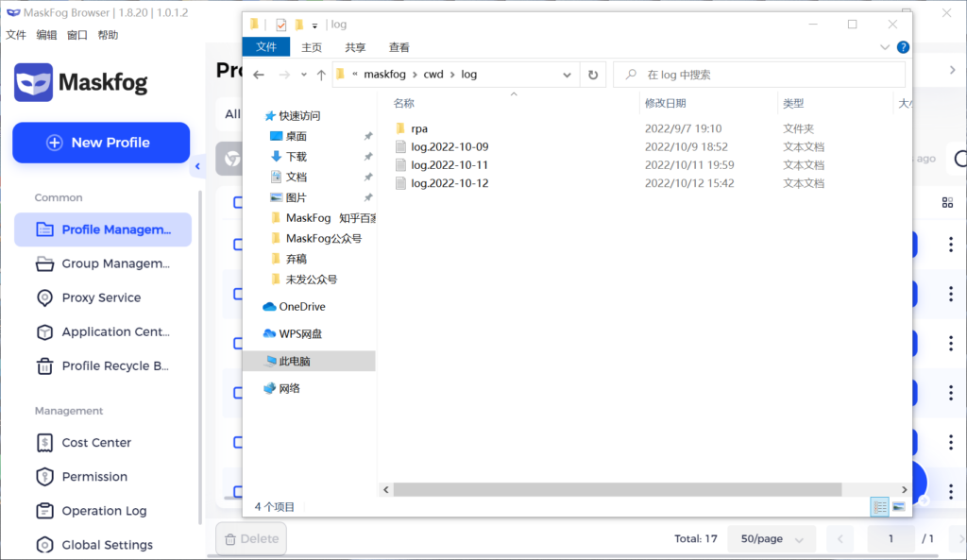Switch to the 共享 ribbon tab
Screen dimensions: 967x560
[355, 47]
